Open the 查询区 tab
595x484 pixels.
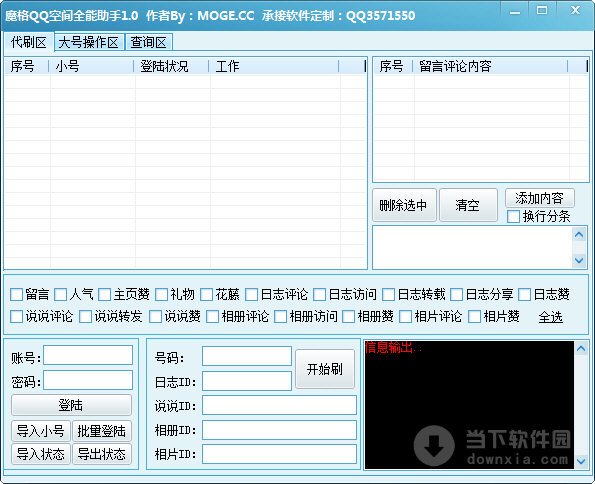point(148,42)
